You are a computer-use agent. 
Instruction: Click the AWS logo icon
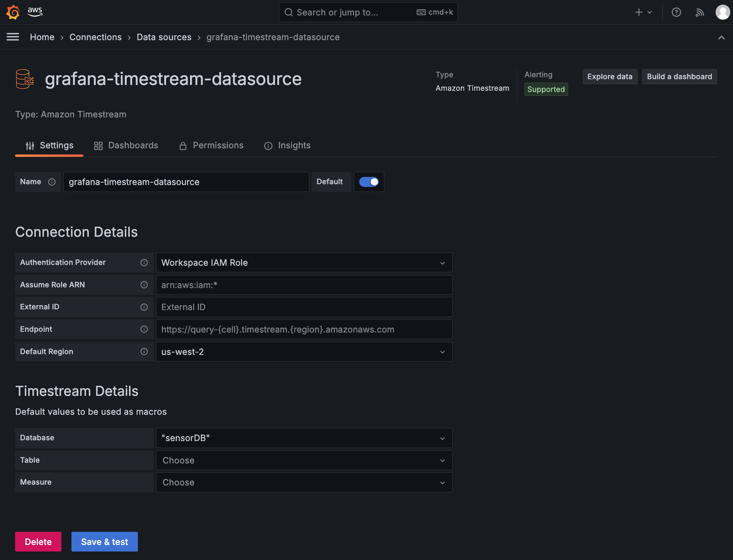click(35, 12)
